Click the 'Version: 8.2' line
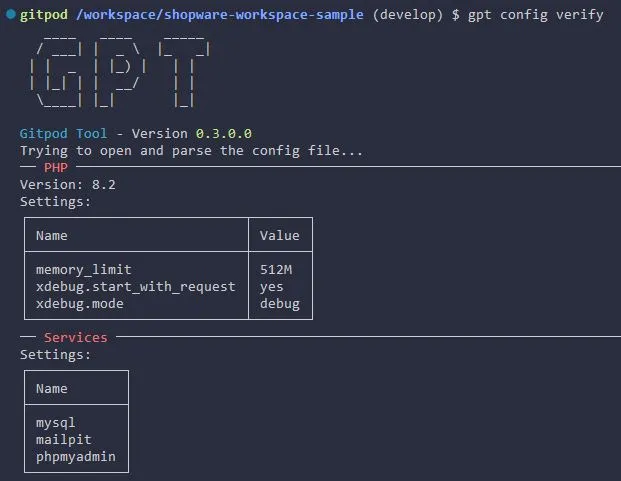The image size is (621, 481). (x=68, y=184)
